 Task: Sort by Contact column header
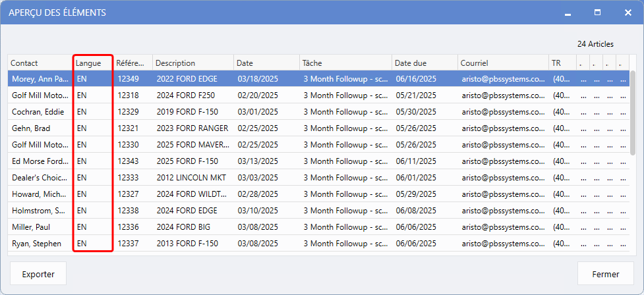[x=40, y=63]
